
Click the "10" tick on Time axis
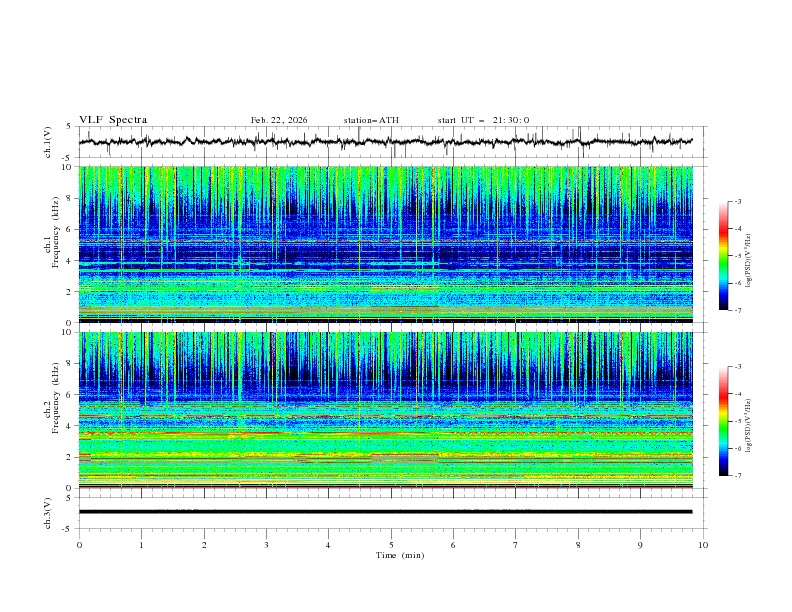(703, 545)
